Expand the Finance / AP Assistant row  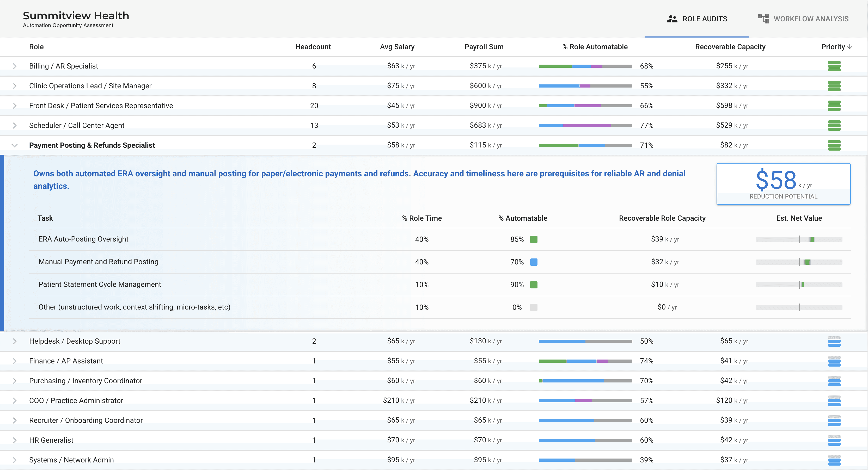coord(15,361)
